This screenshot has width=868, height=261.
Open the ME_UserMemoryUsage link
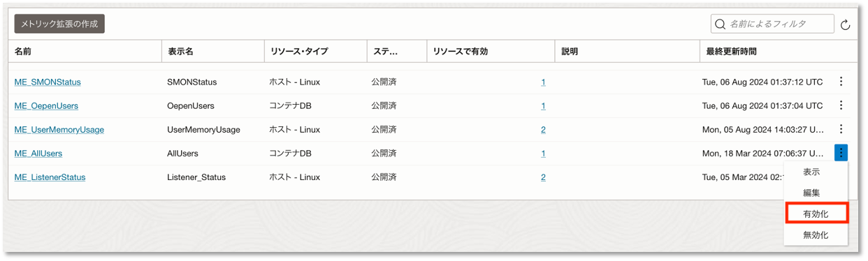[59, 130]
